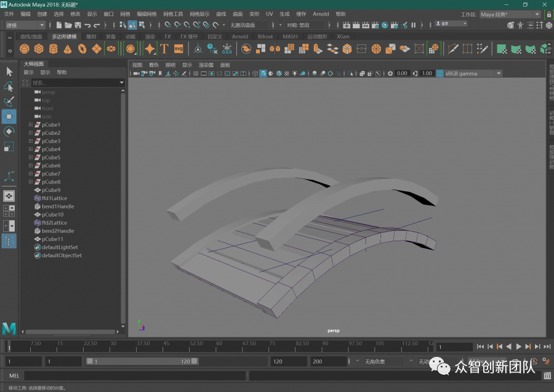Click the polygon cone shelf icon
This screenshot has height=392, width=554.
pos(68,49)
